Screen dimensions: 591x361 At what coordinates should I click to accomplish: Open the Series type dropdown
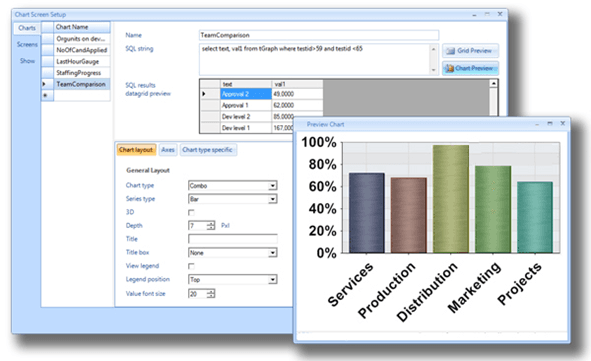273,199
